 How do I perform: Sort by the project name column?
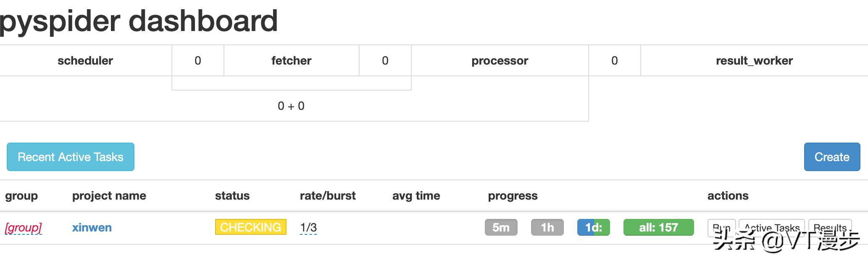pos(109,195)
